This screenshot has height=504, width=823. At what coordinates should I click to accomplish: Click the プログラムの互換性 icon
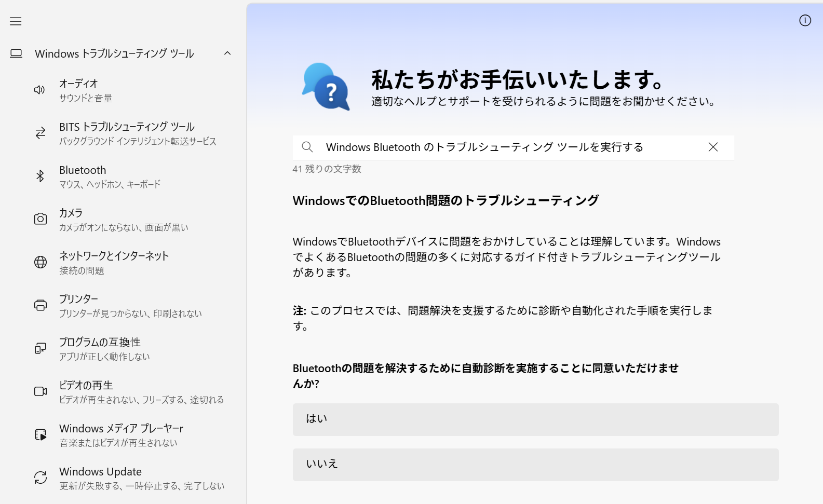pos(40,348)
